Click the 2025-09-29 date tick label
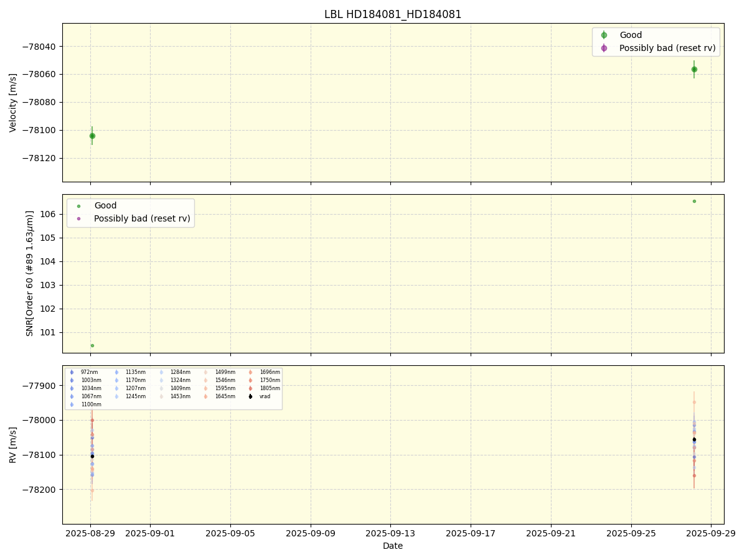This screenshot has width=747, height=560. pos(712,533)
